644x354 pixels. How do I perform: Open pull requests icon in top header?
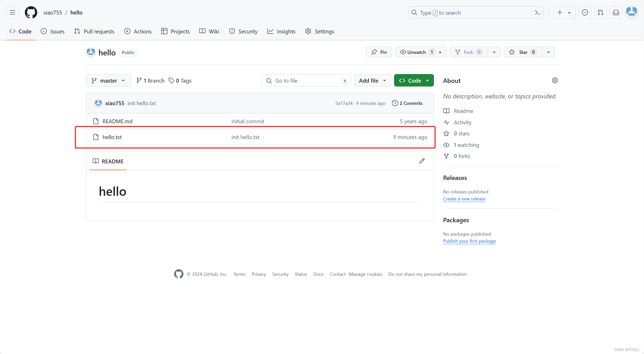click(601, 12)
